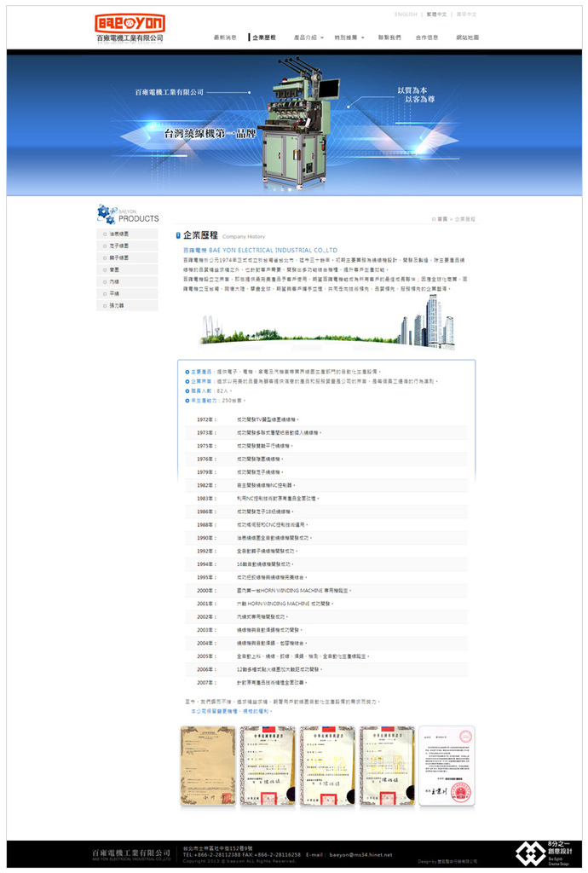Click the footer 百雍電機工業有限公司 logo
Screen dimensions: 588x873
tap(131, 854)
